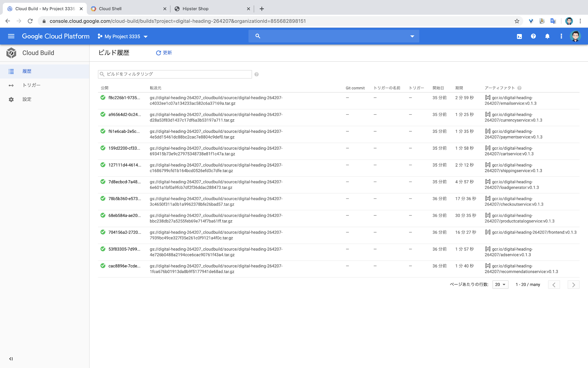Screen dimensions: 588x368
Task: Open the rows per page dropdown
Action: tap(500, 284)
